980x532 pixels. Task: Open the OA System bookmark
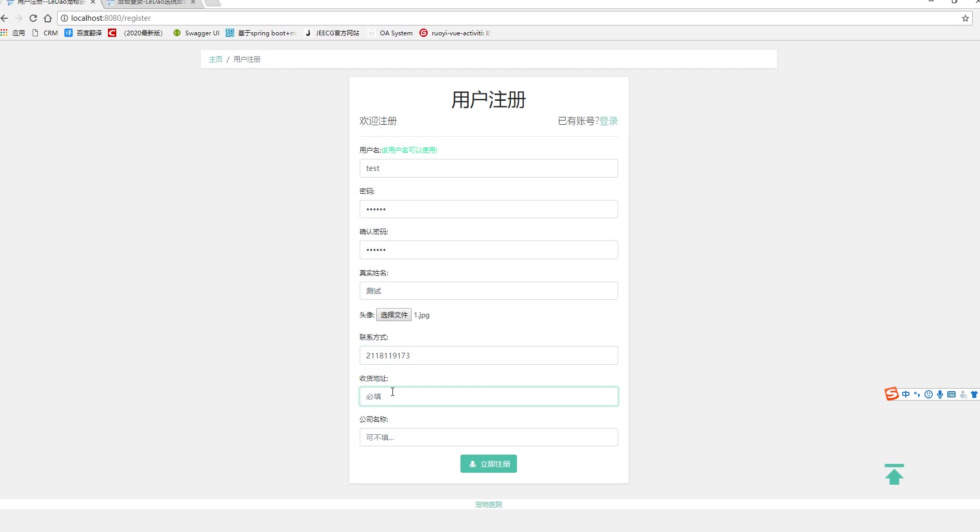[x=390, y=33]
